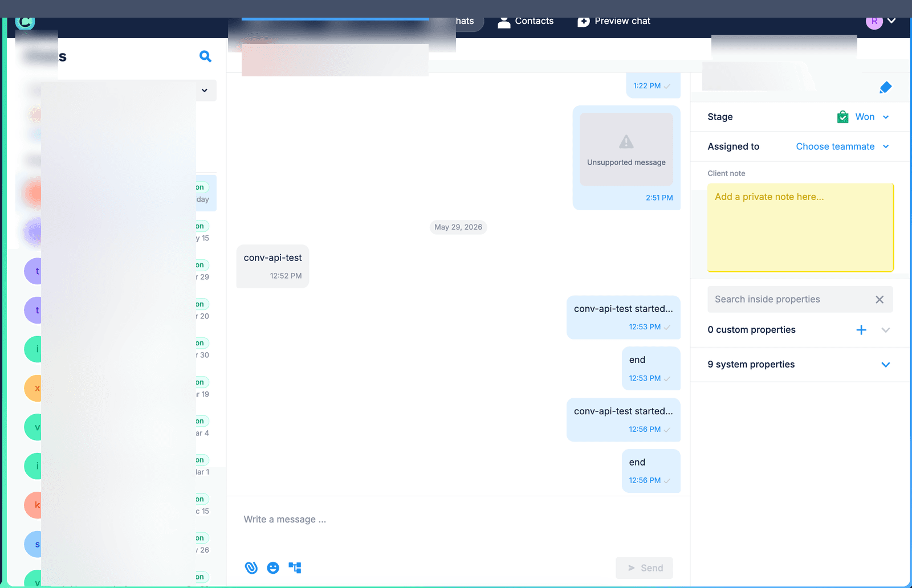Screen dimensions: 912x588
Task: Click the Send button
Action: (x=644, y=568)
